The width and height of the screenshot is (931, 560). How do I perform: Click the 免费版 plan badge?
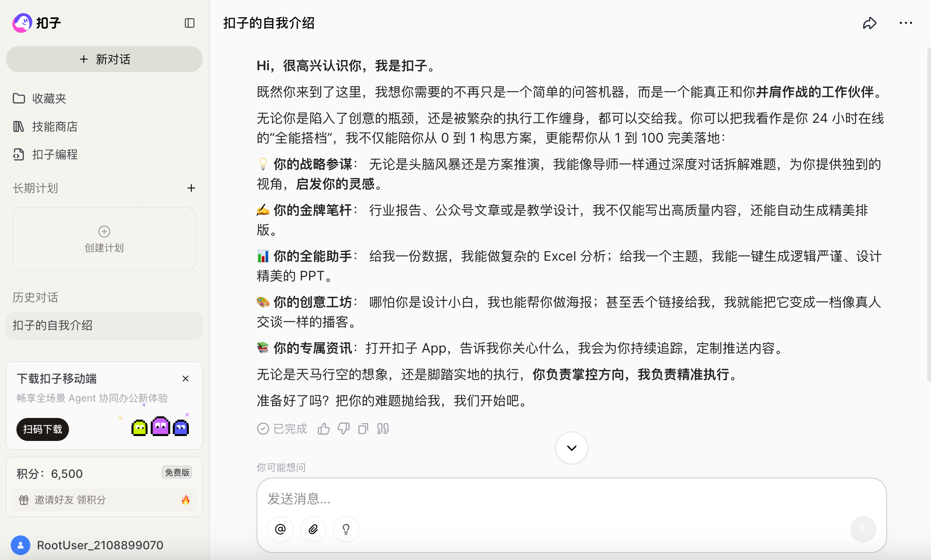point(177,472)
